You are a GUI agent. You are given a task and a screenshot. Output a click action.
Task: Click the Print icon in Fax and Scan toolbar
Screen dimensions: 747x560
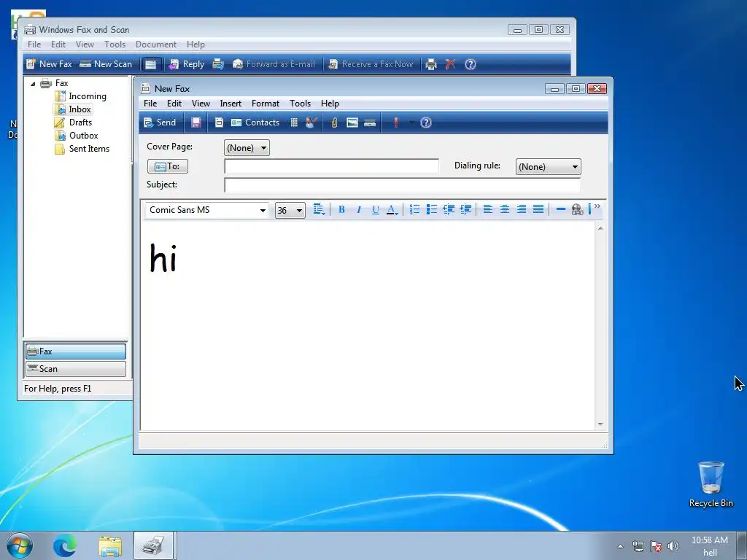tap(431, 64)
